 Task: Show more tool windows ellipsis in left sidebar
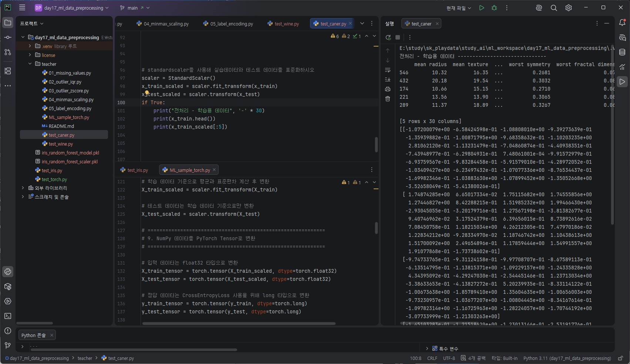(8, 86)
